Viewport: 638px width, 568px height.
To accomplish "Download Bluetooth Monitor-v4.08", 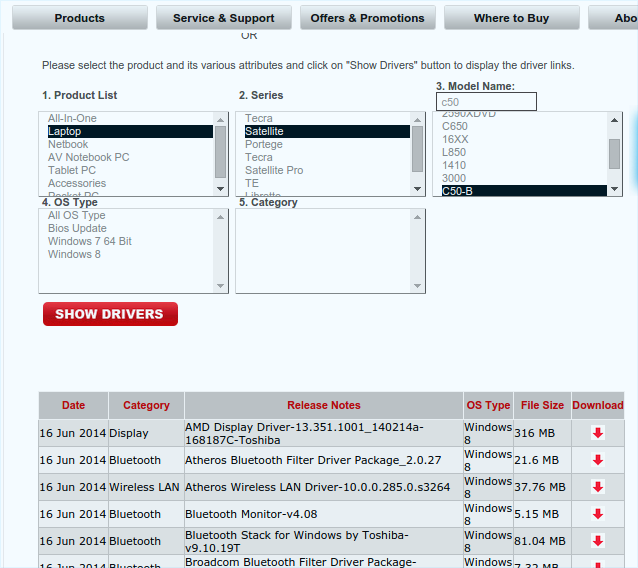I will click(x=598, y=514).
